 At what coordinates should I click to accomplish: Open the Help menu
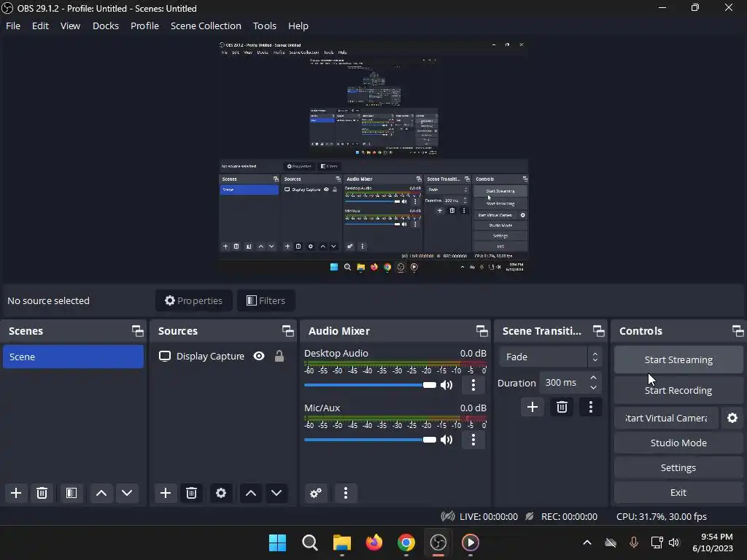pos(298,26)
